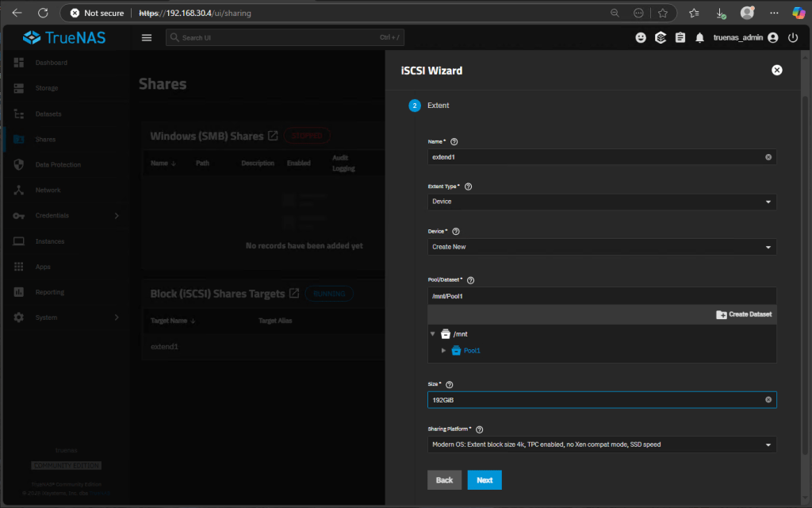Click the Back button
The height and width of the screenshot is (508, 812).
(x=444, y=480)
